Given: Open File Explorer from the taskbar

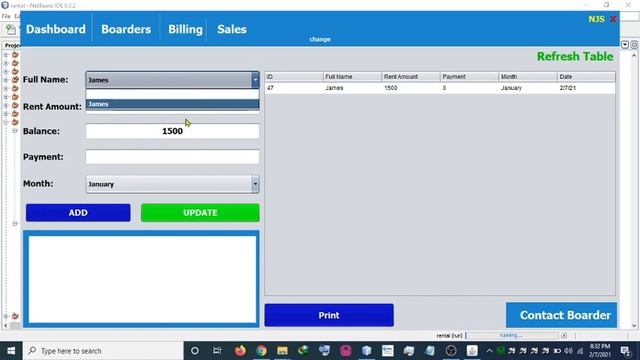Looking at the screenshot, I should [x=282, y=351].
